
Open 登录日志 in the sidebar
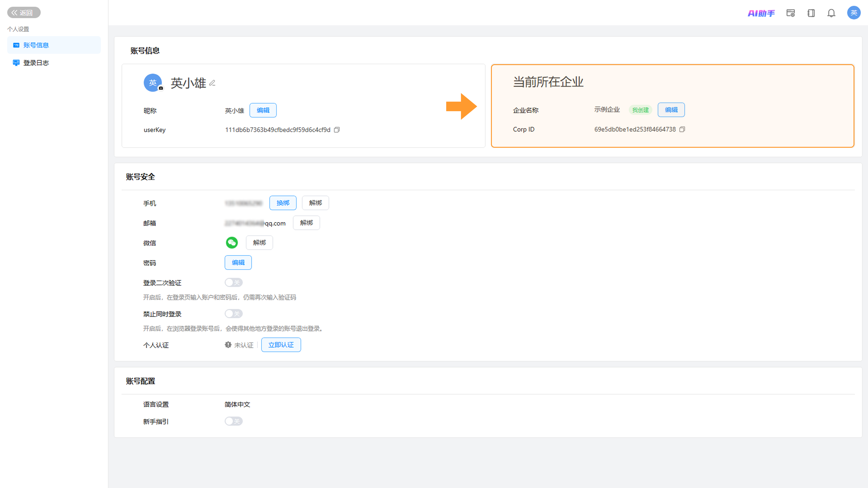coord(54,63)
